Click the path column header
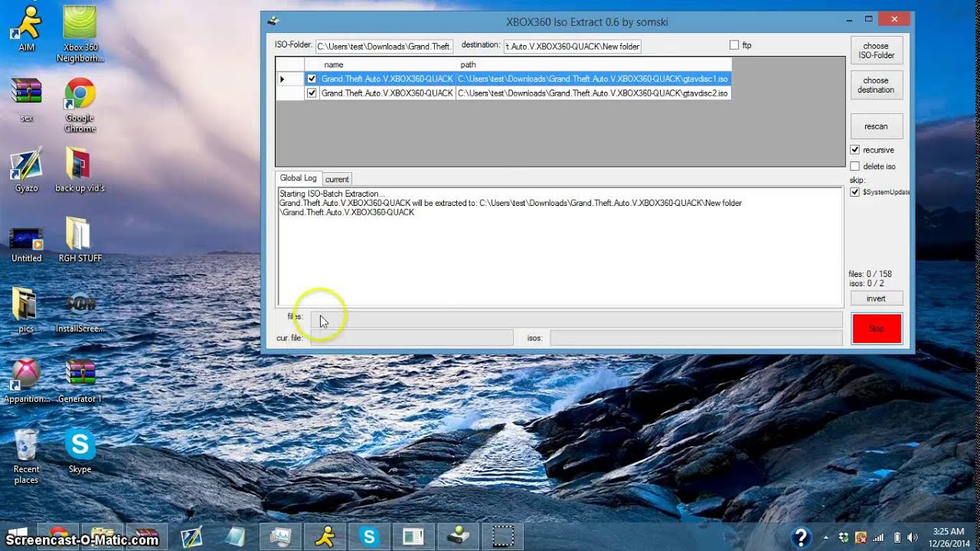The image size is (980, 551). [x=594, y=65]
